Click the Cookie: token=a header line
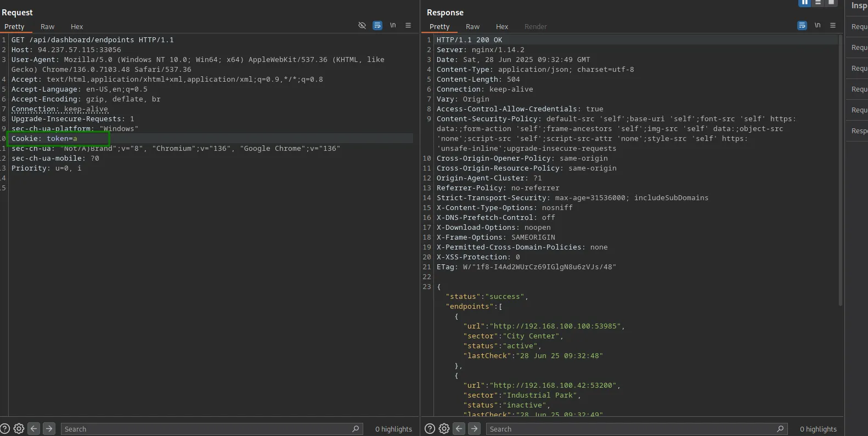This screenshot has width=868, height=436. [44, 139]
